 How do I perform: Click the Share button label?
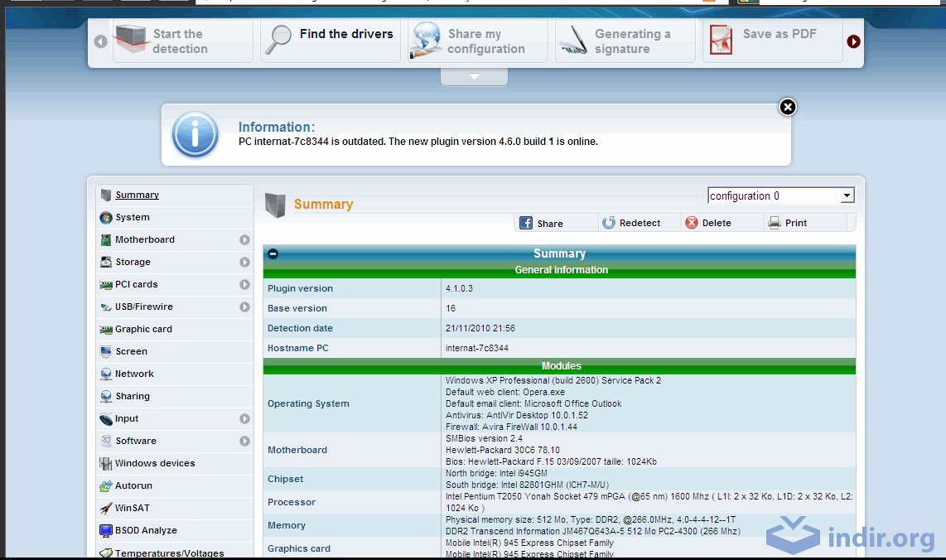(x=550, y=224)
